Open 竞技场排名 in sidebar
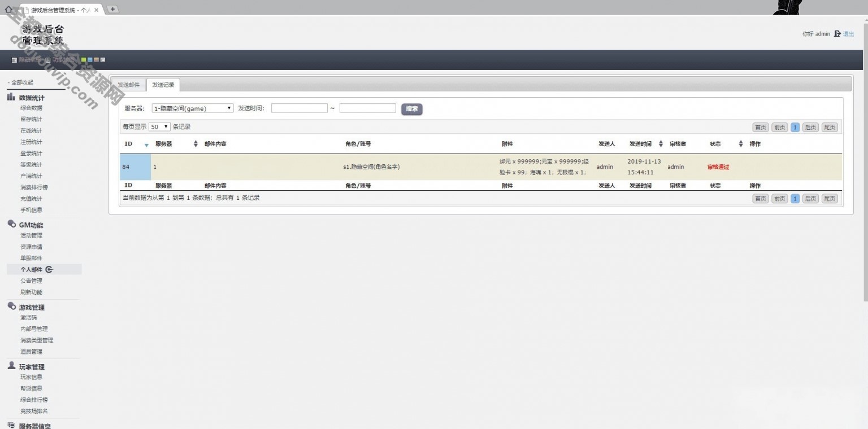 (x=34, y=411)
